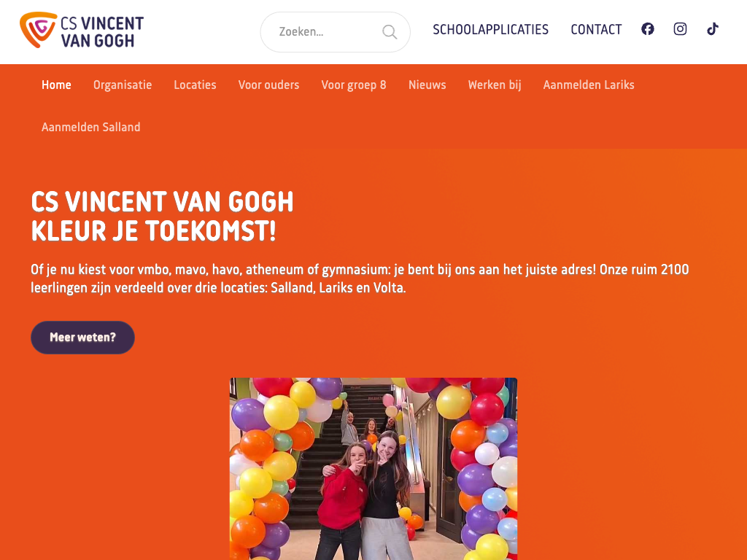The height and width of the screenshot is (560, 747).
Task: Open the school's Facebook page
Action: (x=648, y=29)
